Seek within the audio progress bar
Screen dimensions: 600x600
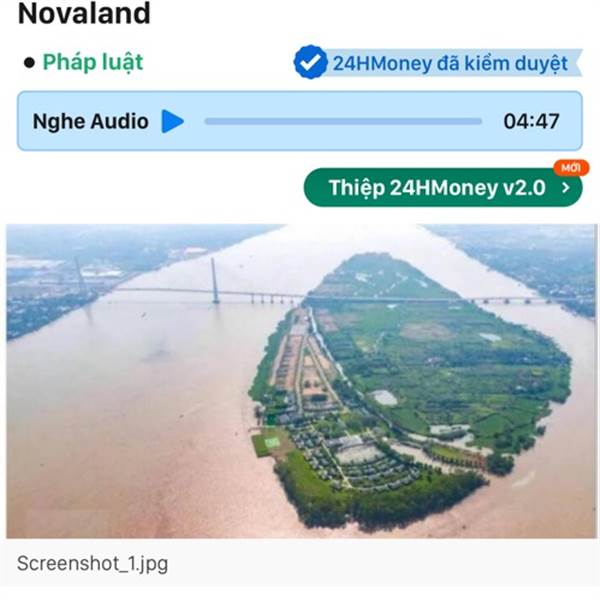tap(343, 122)
